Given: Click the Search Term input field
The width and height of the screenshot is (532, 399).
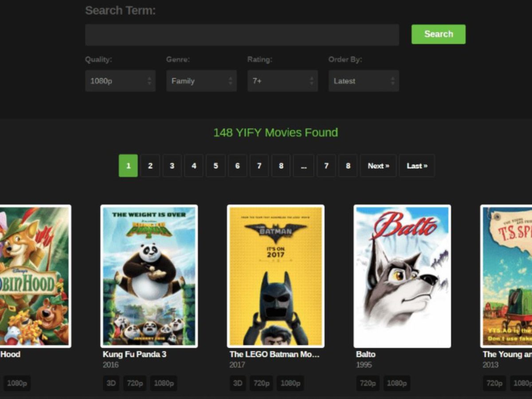Looking at the screenshot, I should pyautogui.click(x=242, y=35).
